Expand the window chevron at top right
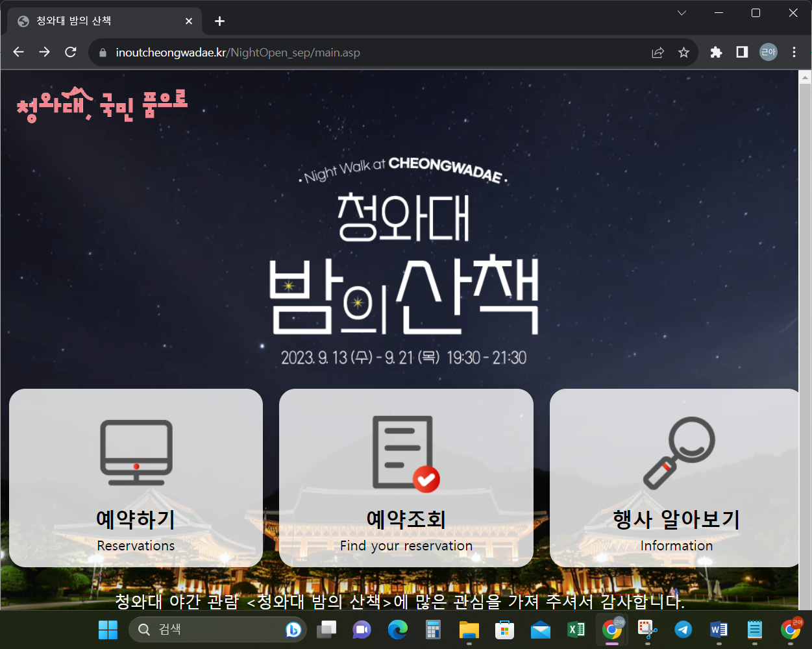The image size is (812, 649). coord(681,12)
